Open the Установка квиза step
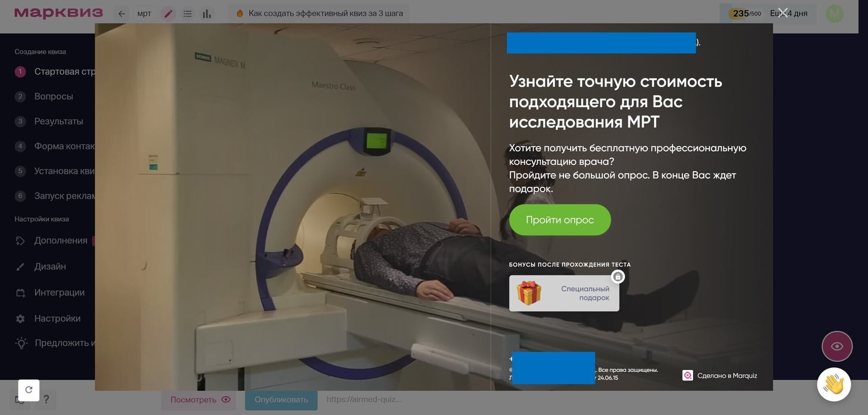The height and width of the screenshot is (415, 868). [x=55, y=171]
